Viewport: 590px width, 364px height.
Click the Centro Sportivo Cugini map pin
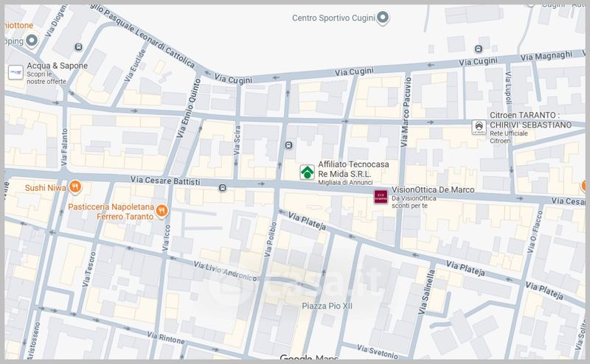point(382,18)
